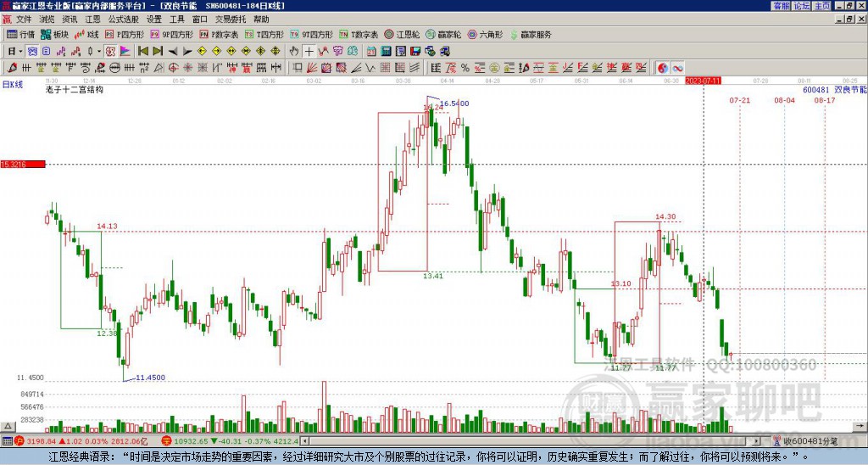
Task: Click the 08-17 date marker
Action: pyautogui.click(x=825, y=100)
